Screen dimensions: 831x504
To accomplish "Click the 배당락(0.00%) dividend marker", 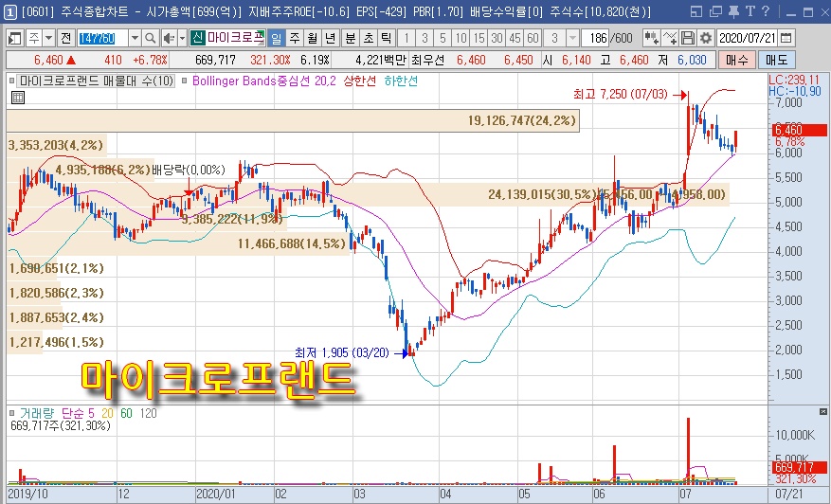I will point(189,171).
